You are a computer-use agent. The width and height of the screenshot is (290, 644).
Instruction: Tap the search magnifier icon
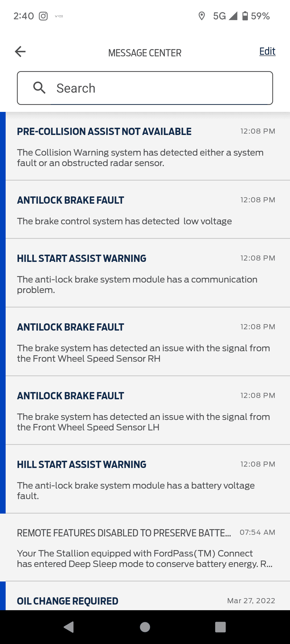click(x=39, y=88)
